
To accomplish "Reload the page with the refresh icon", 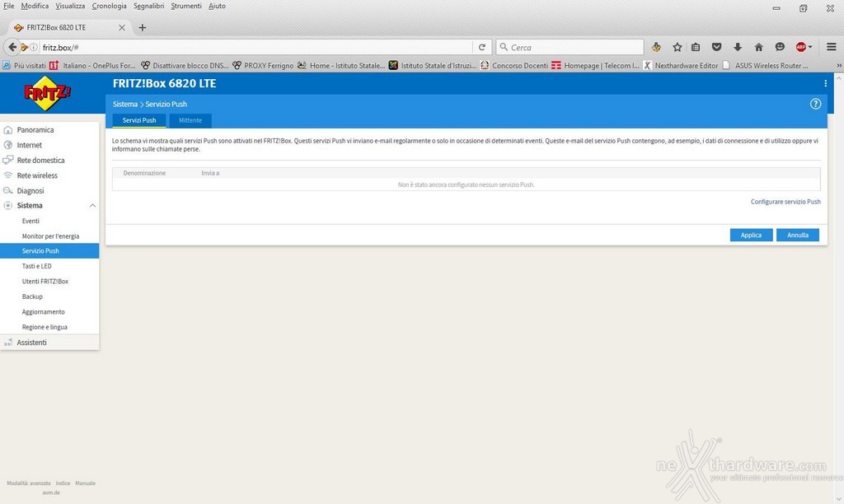I will pyautogui.click(x=482, y=47).
